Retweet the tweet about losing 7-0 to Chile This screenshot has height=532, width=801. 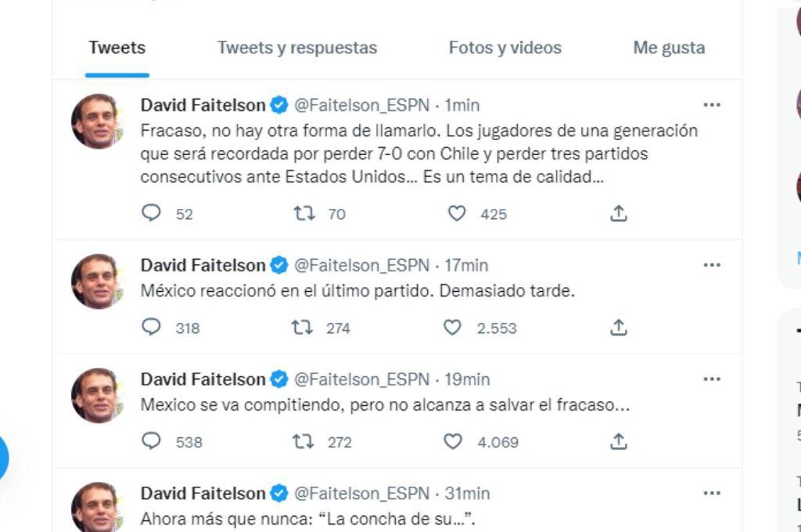[x=303, y=214]
